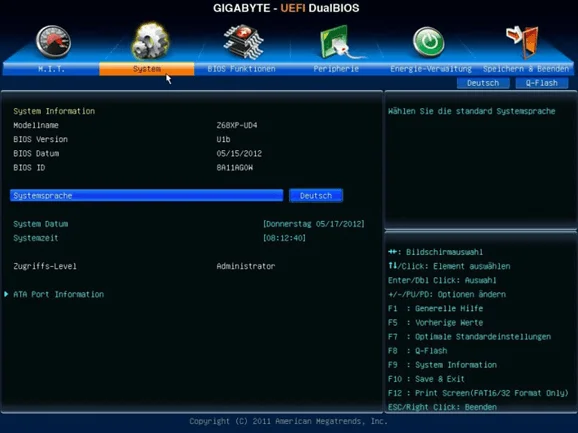
Task: Click the Speichern & Beenden door icon
Action: tap(522, 42)
